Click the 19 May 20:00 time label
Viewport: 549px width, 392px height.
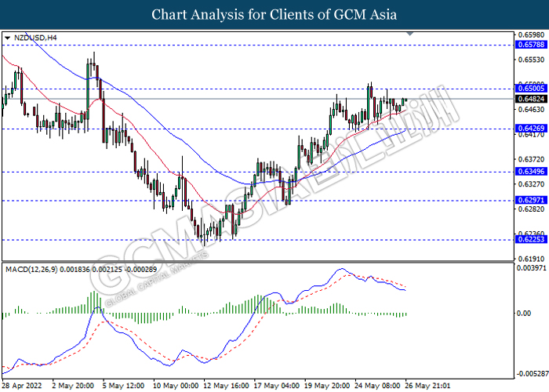(327, 386)
